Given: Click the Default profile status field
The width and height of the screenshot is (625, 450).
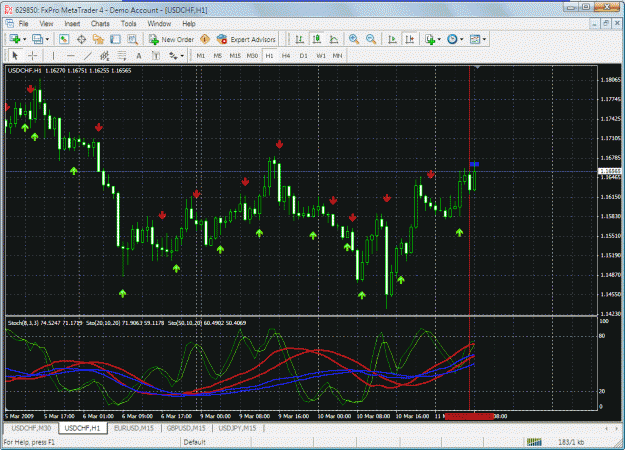Looking at the screenshot, I should pos(216,442).
